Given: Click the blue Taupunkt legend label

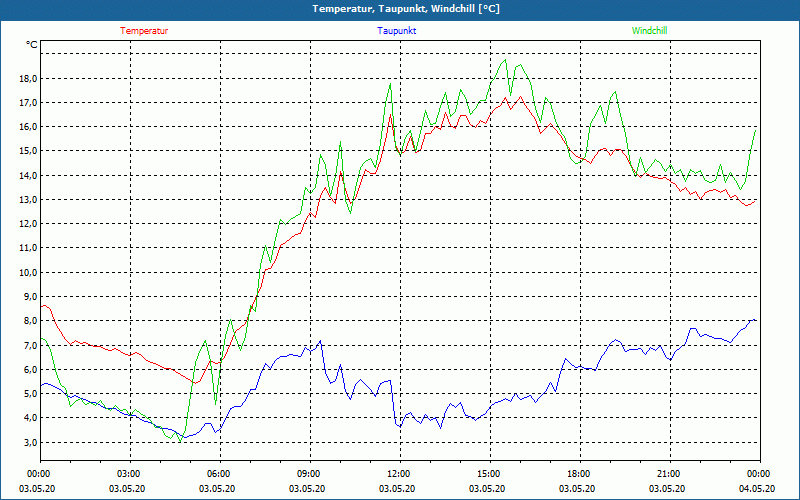Looking at the screenshot, I should [397, 31].
